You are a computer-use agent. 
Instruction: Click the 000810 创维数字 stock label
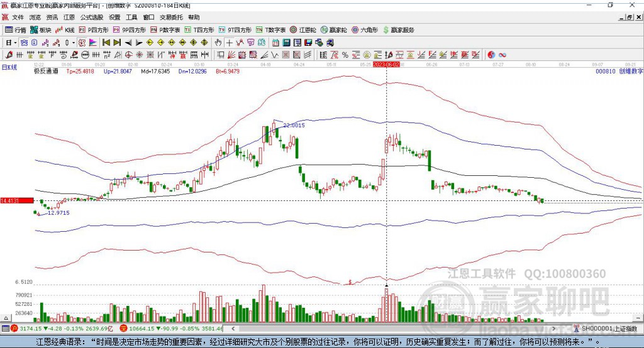point(619,72)
